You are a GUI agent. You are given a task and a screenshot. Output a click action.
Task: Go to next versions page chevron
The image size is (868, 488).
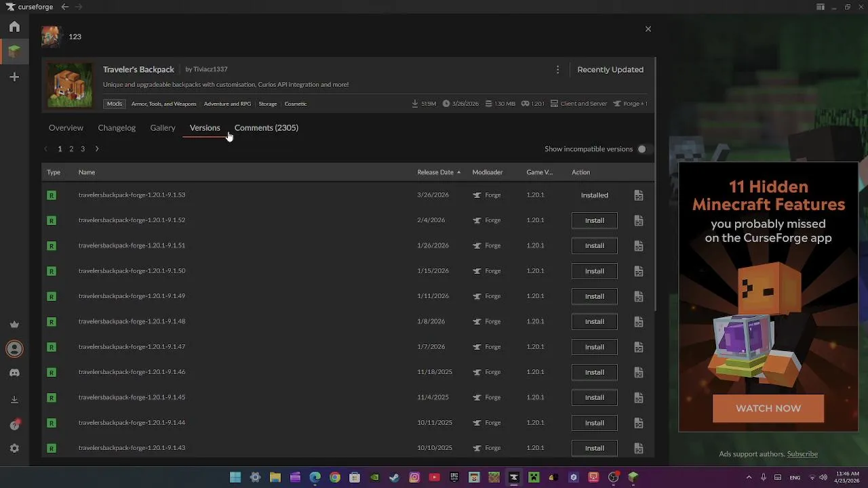(x=97, y=149)
